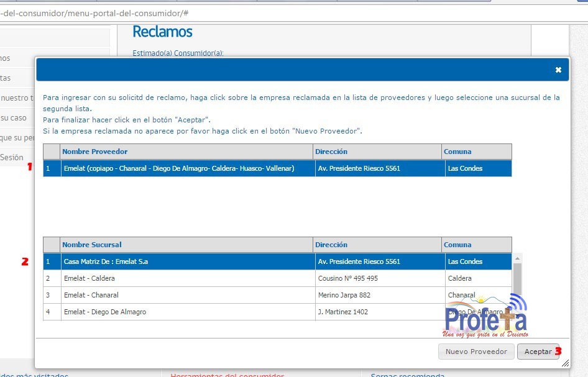Click the Aceptar button
This screenshot has width=588, height=377.
point(538,352)
